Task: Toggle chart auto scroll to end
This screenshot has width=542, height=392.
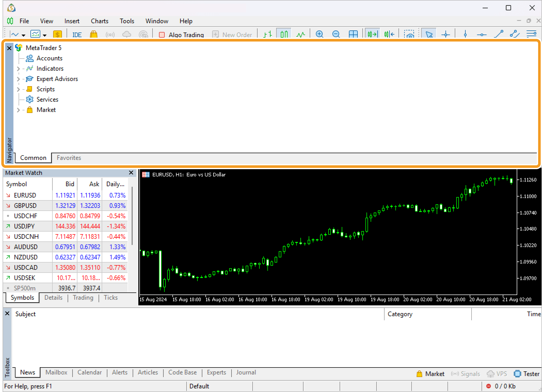Action: (372, 34)
